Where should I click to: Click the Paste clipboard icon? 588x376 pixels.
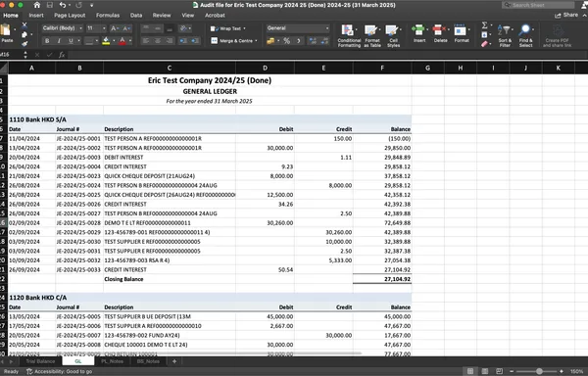click(x=6, y=30)
